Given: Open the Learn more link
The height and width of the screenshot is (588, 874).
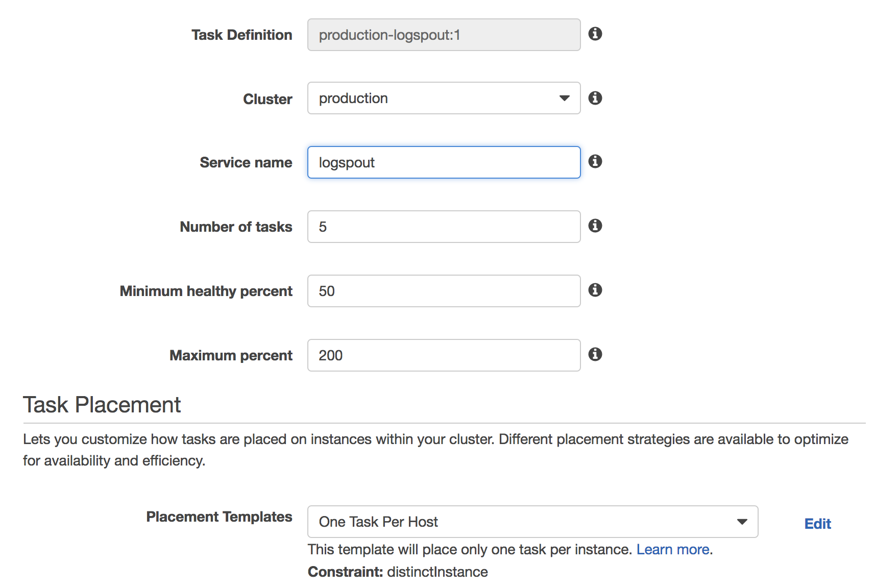Looking at the screenshot, I should point(672,550).
